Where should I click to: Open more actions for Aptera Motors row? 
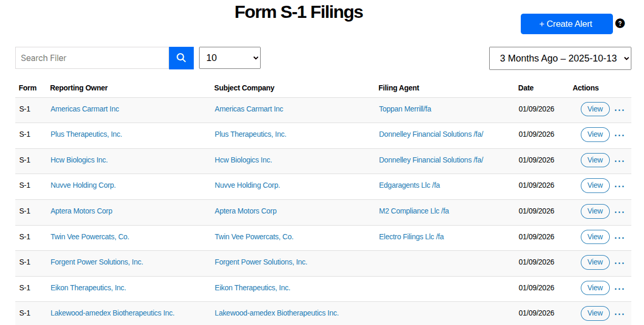coord(619,212)
